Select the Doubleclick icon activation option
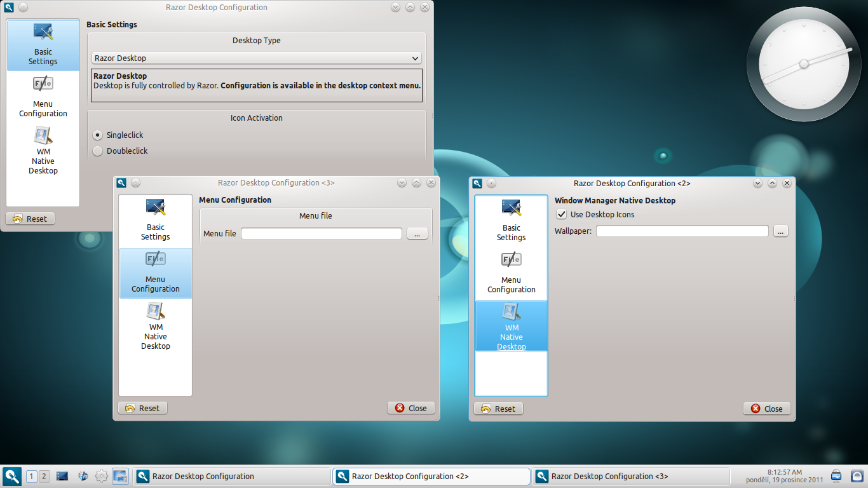 click(120, 151)
